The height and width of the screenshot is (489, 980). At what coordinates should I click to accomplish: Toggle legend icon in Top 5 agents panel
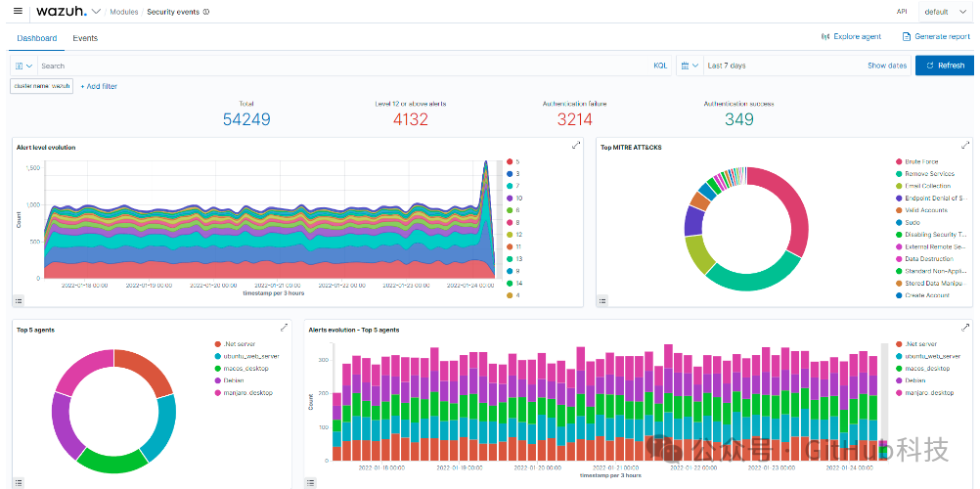[x=20, y=482]
